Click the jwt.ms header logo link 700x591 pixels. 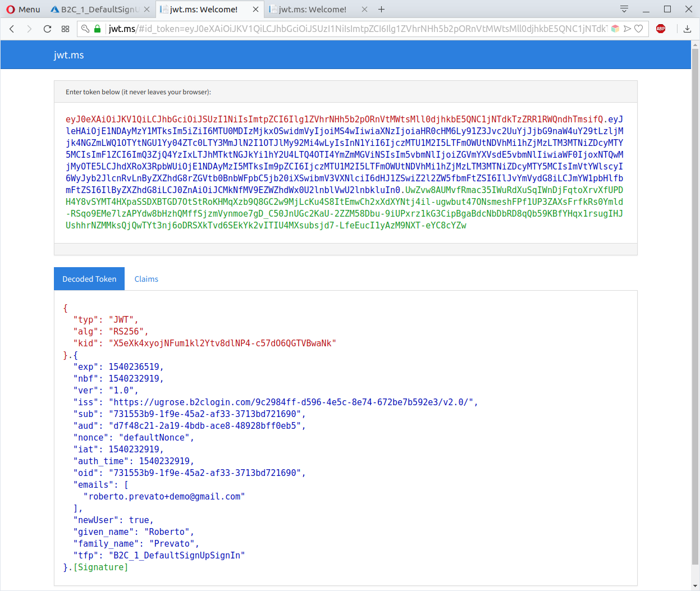pyautogui.click(x=68, y=55)
